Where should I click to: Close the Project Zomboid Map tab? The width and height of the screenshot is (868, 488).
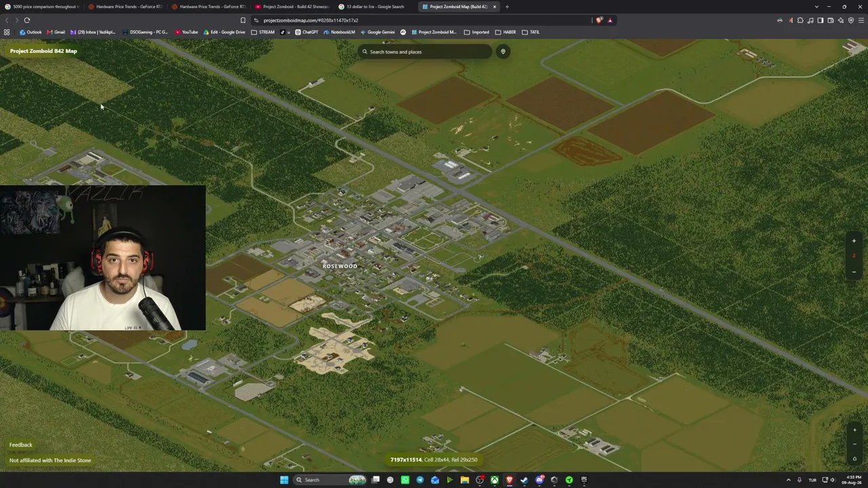tap(494, 7)
